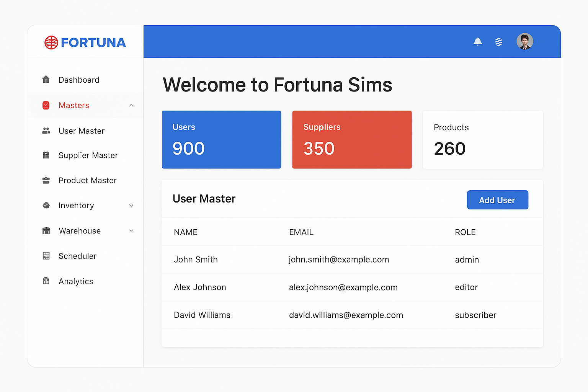Screen dimensions: 588x392
Task: Expand the Inventory submenu chevron
Action: (x=131, y=206)
